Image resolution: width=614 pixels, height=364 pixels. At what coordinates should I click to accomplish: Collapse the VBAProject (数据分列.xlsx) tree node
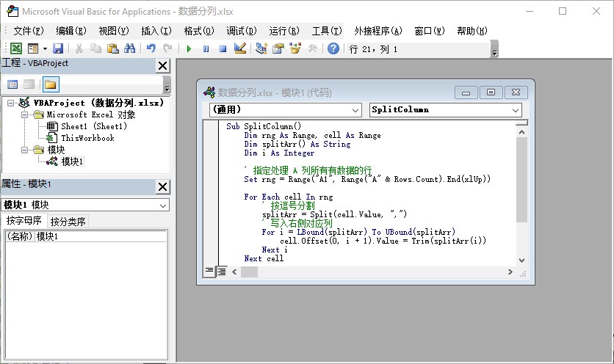pos(10,103)
